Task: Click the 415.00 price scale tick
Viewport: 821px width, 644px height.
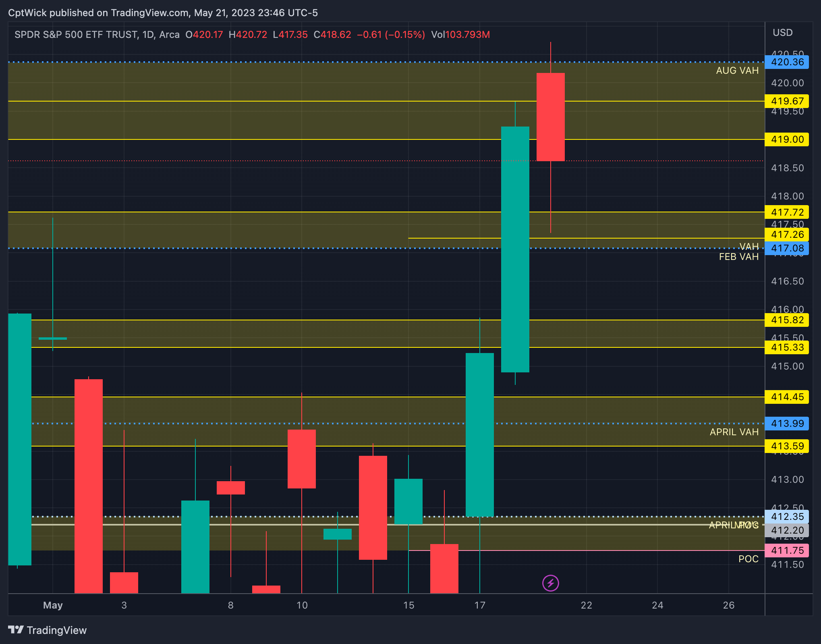Action: click(787, 366)
